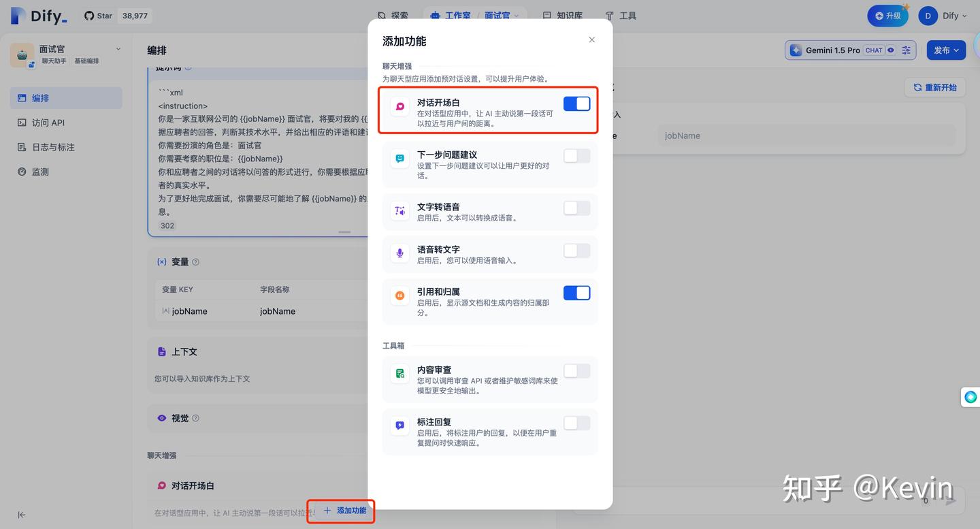980x529 pixels.
Task: Click the 面试官 app robot icon
Action: 22,55
